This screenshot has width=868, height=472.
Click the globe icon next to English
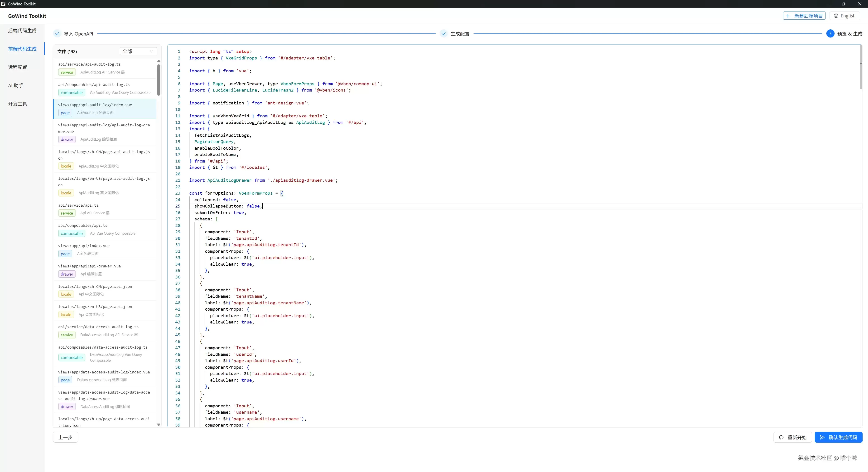point(836,16)
